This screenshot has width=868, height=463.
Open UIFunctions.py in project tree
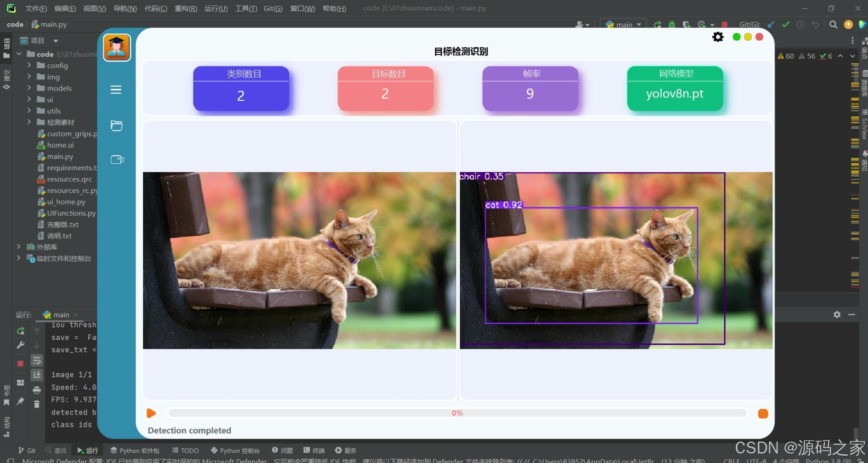71,213
